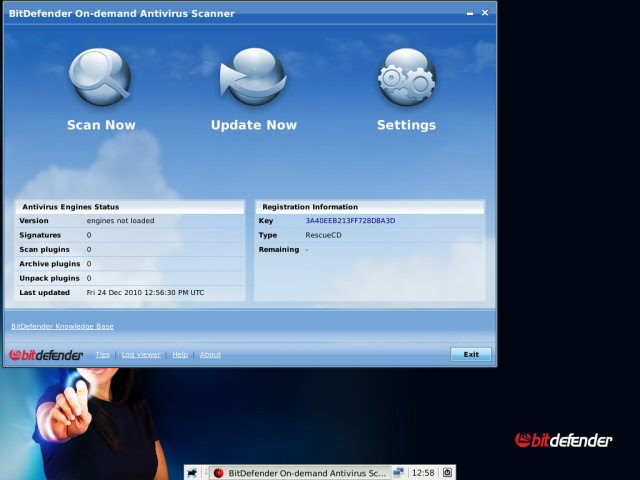Click the Scan Now label
Image resolution: width=640 pixels, height=480 pixels.
(101, 125)
